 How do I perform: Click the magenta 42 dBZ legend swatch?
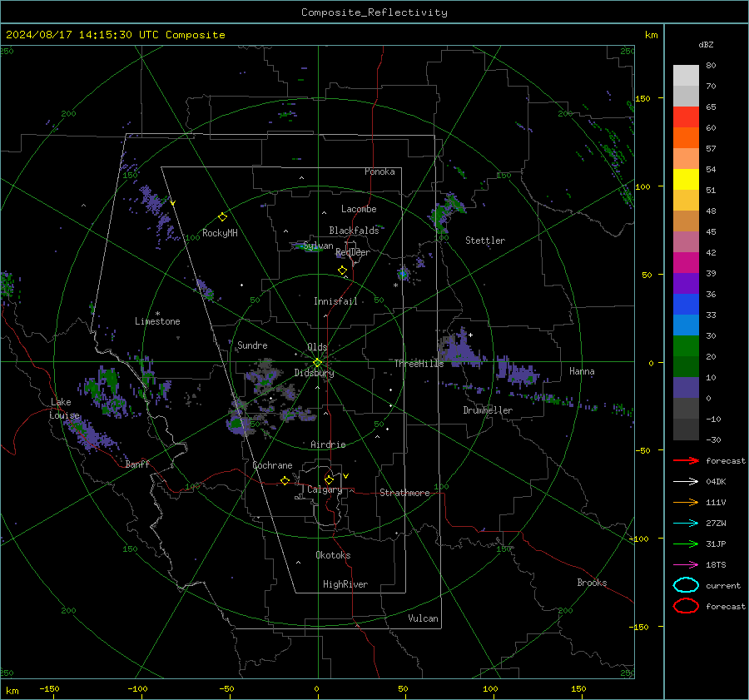[x=686, y=262]
